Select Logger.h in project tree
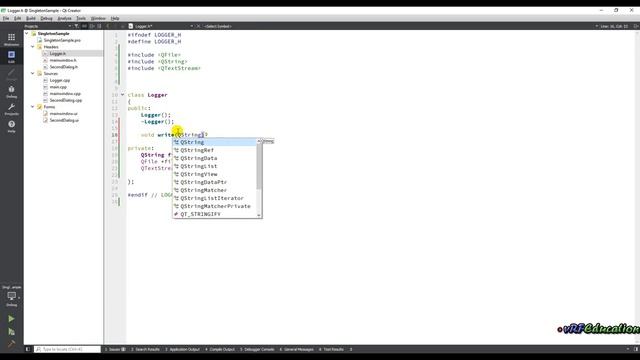 pos(58,53)
